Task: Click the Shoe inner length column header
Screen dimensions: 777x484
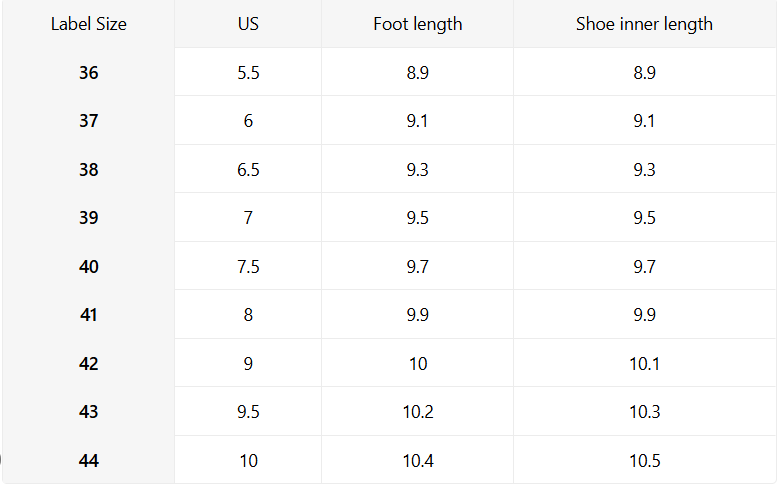Action: click(x=644, y=24)
